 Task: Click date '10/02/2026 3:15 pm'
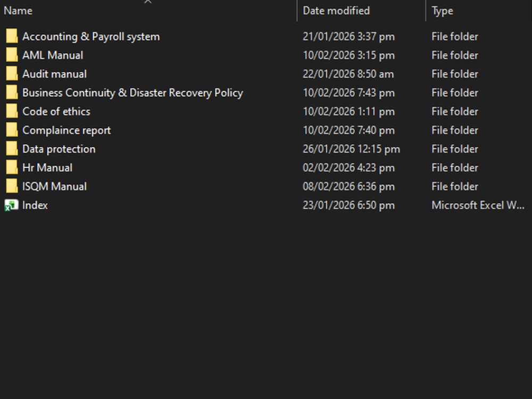pos(349,55)
